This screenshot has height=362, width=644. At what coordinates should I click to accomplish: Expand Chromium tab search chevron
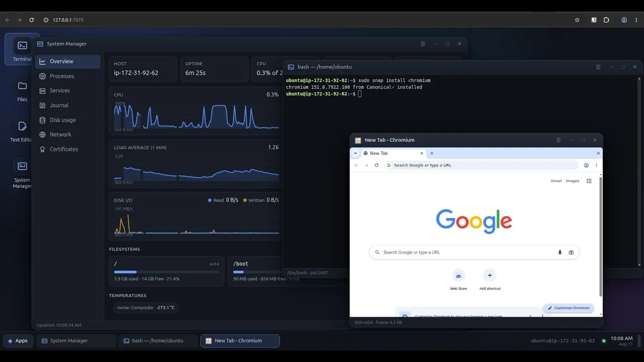[x=355, y=153]
